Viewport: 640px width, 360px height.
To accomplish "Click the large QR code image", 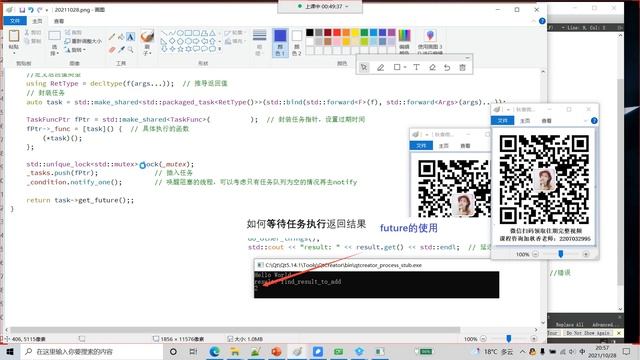I will pos(544,180).
